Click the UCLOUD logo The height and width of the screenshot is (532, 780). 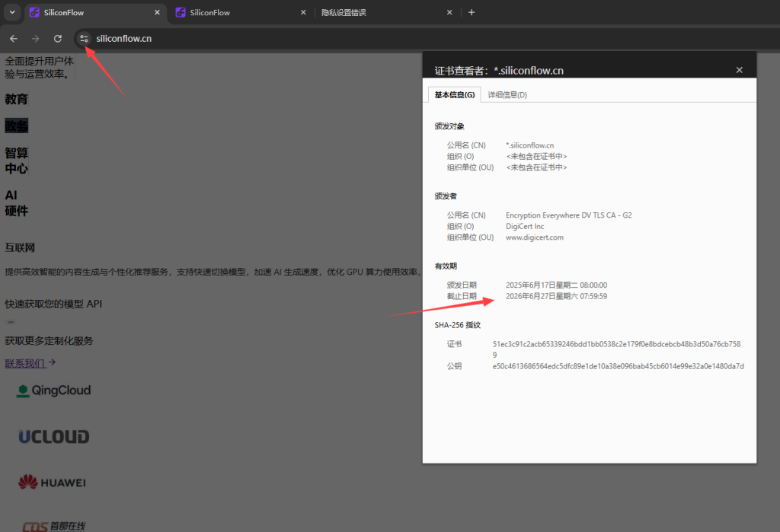click(x=54, y=437)
